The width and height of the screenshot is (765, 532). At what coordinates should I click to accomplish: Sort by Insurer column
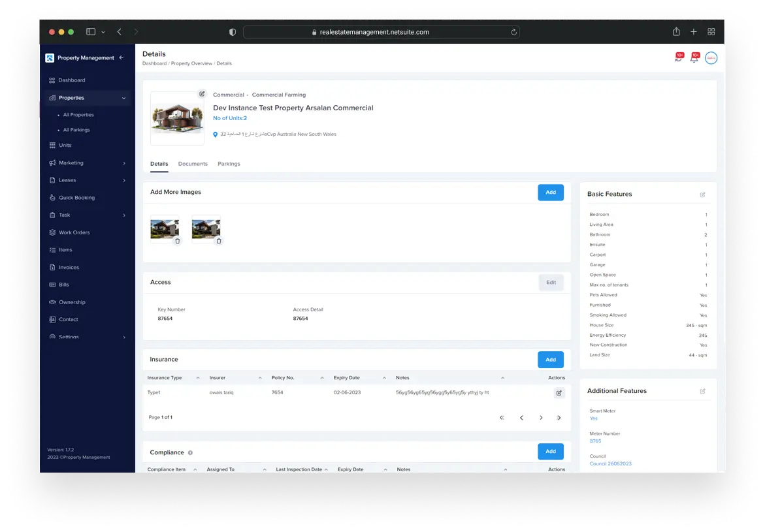click(x=260, y=378)
